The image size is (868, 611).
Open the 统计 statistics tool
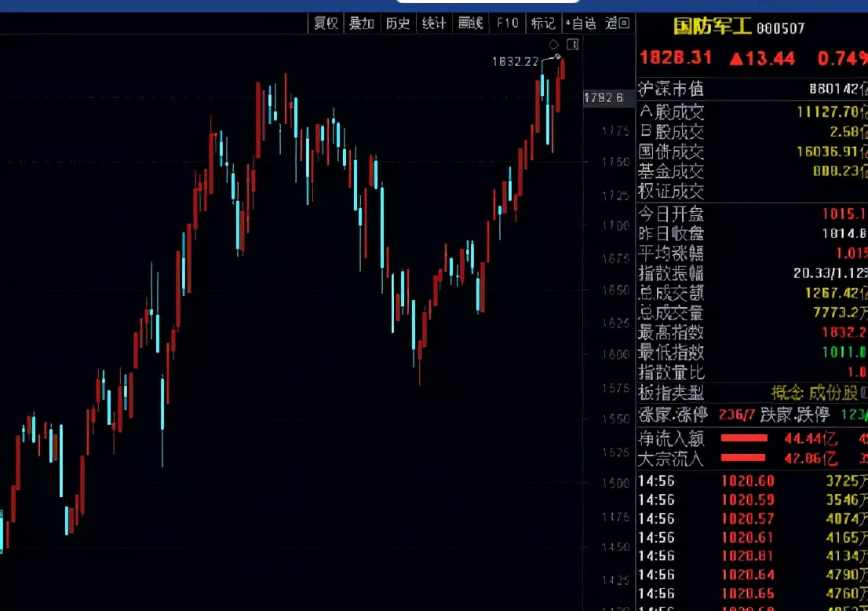[433, 24]
